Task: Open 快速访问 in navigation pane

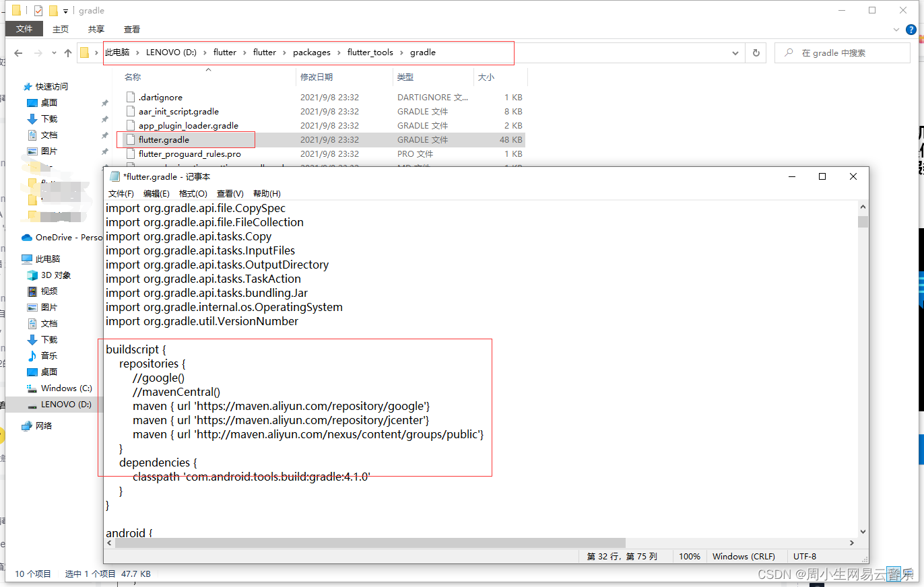Action: point(51,87)
